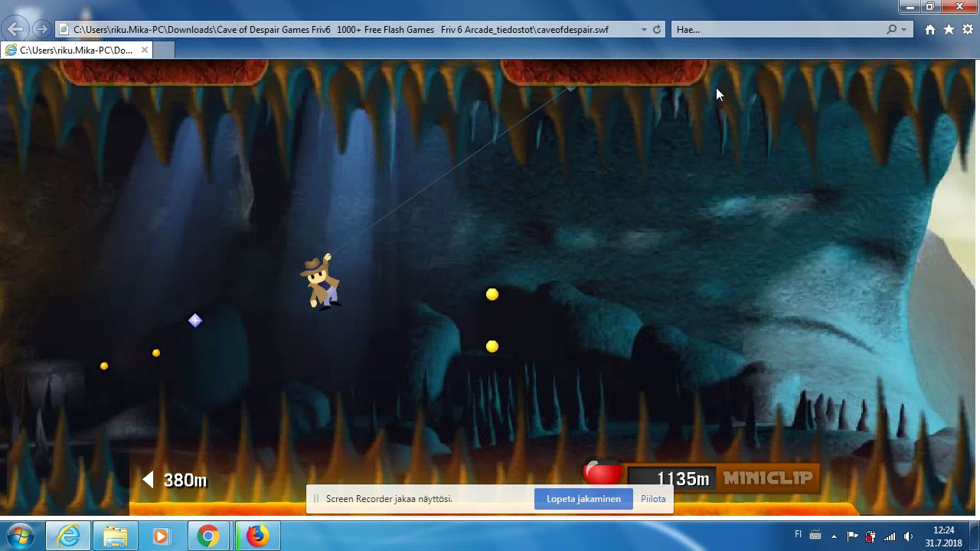Click the 380m record marker arrow
980x551 pixels.
point(149,480)
